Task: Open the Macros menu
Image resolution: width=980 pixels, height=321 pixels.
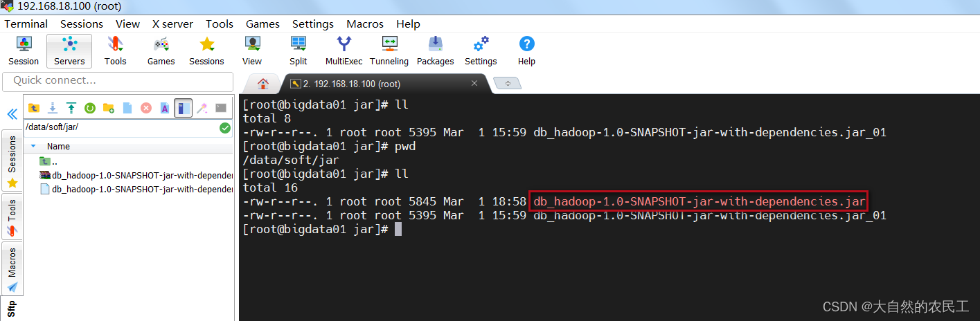Action: point(365,24)
